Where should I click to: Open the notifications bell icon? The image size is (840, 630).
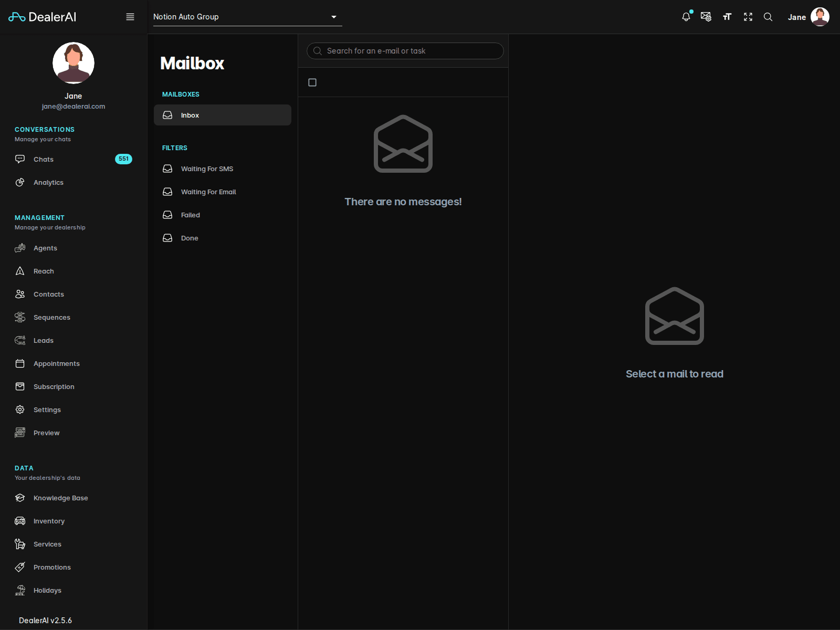686,17
